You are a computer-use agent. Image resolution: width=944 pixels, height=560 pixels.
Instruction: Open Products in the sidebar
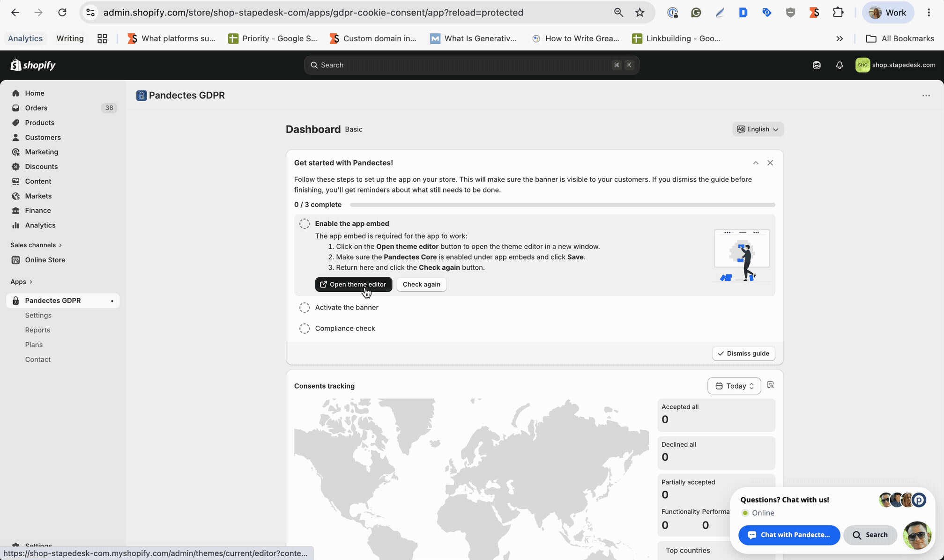[x=40, y=123]
